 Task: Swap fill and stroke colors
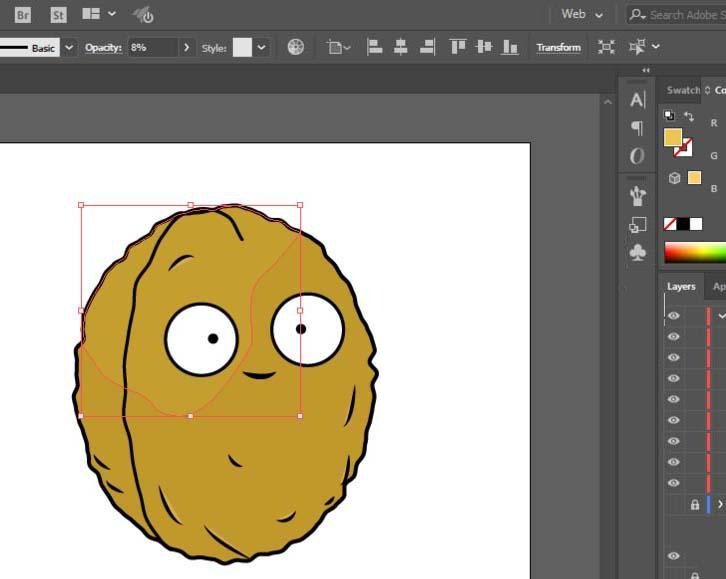(x=689, y=117)
